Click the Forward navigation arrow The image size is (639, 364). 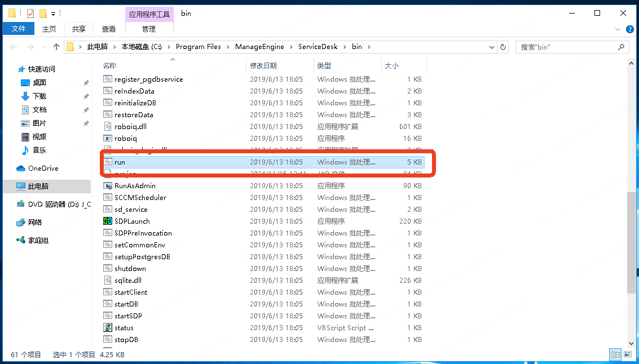30,47
